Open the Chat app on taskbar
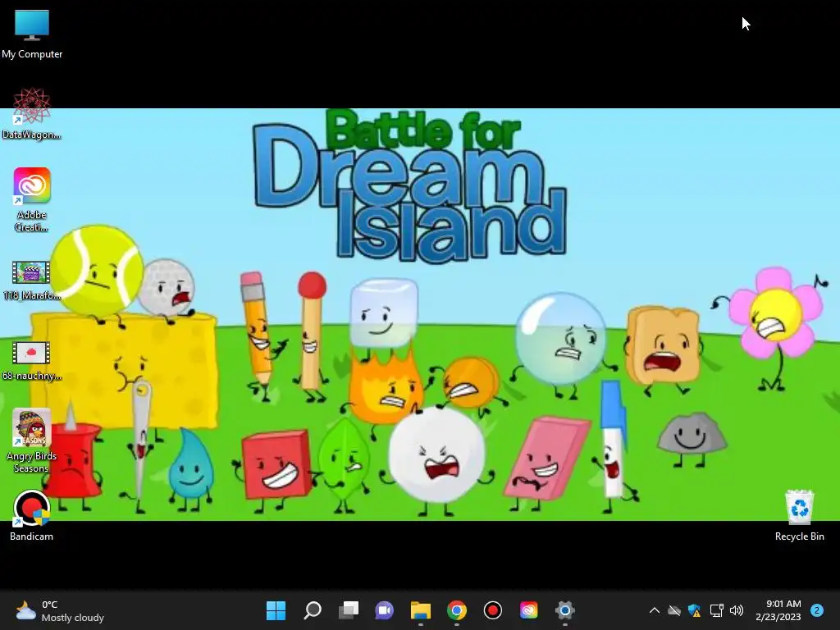840x630 pixels. pyautogui.click(x=384, y=610)
